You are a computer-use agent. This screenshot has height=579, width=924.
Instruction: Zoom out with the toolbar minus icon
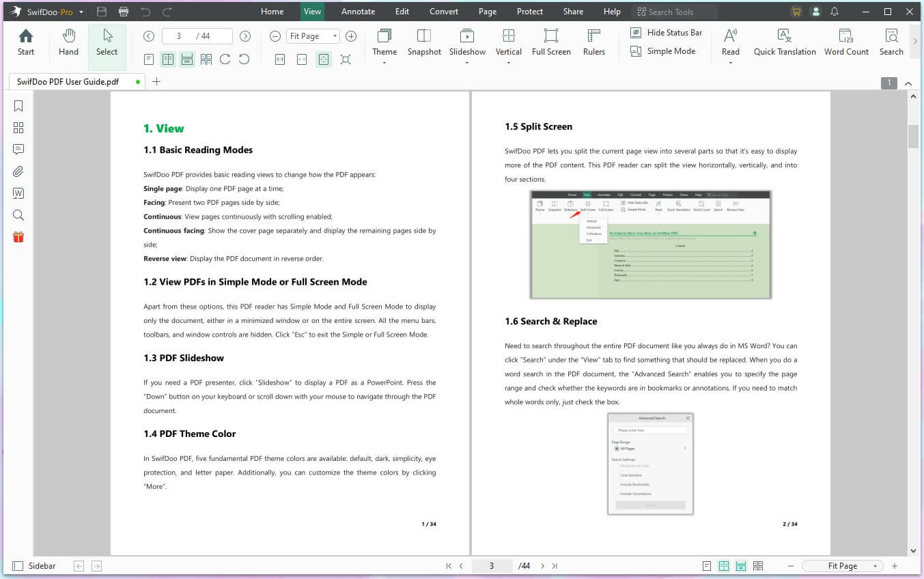click(x=275, y=36)
